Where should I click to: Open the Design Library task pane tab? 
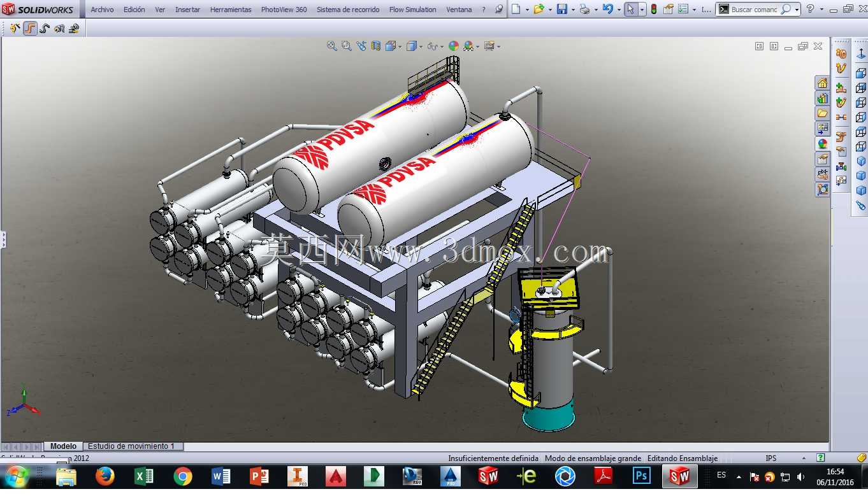(823, 98)
